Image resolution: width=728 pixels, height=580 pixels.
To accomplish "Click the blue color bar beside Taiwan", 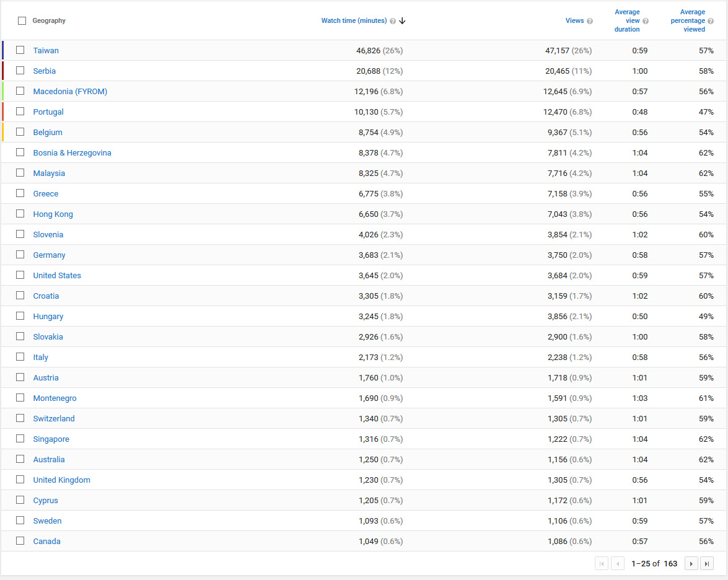I will pos(3,50).
